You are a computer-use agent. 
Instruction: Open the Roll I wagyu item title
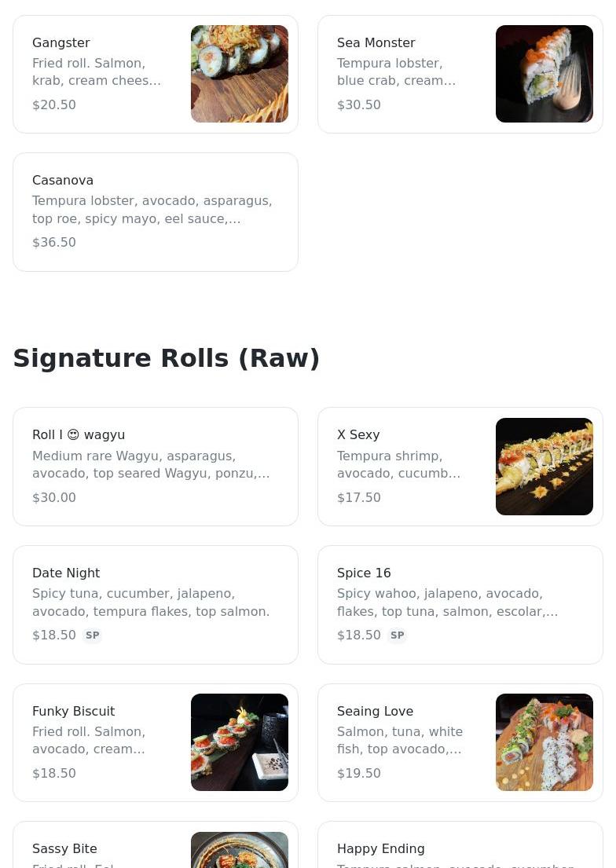tap(79, 435)
